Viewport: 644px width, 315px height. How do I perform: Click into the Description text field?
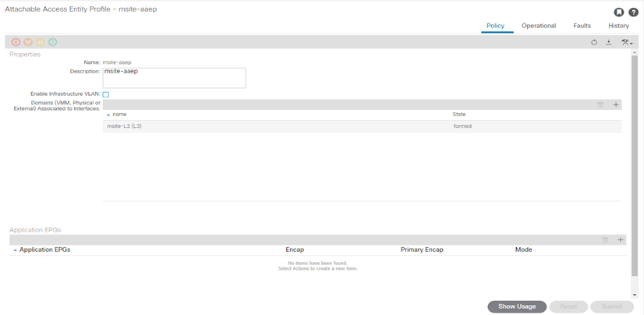tap(174, 77)
